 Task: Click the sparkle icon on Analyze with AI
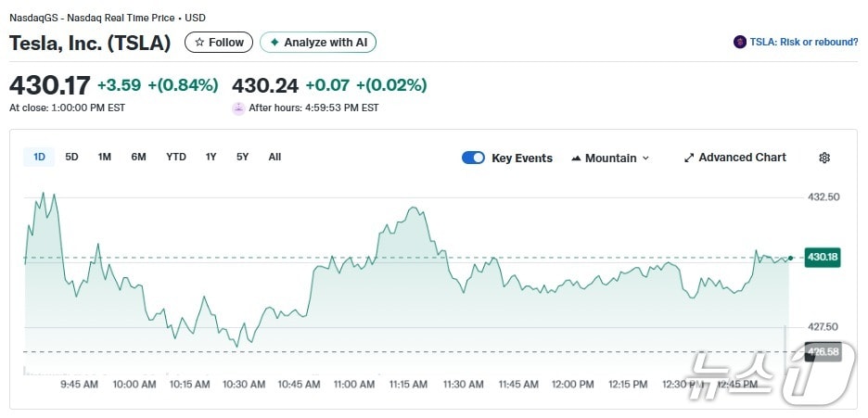(274, 43)
